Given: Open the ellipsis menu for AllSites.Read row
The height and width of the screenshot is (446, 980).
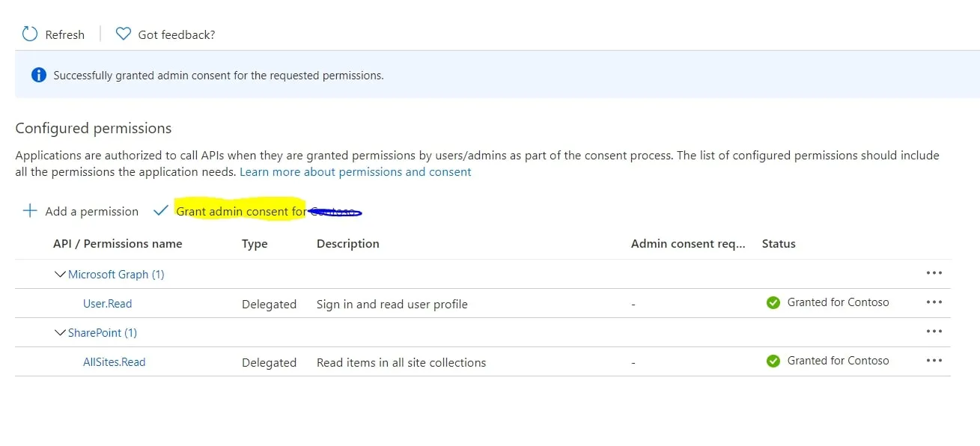Looking at the screenshot, I should pyautogui.click(x=934, y=361).
